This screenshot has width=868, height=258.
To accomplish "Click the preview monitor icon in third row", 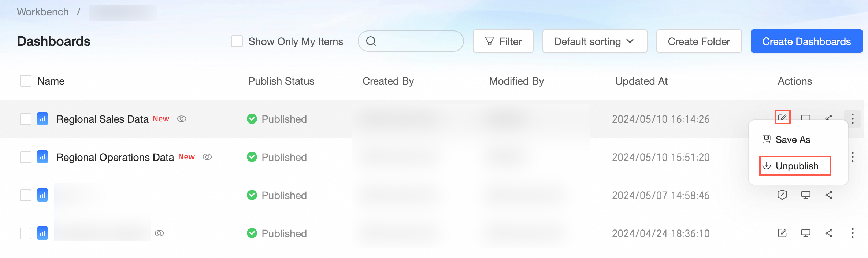I will 806,195.
